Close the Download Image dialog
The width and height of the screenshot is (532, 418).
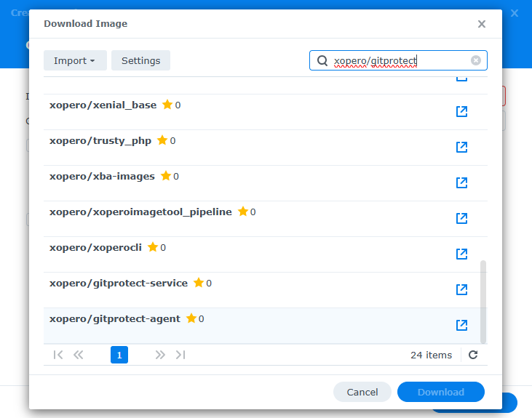481,24
